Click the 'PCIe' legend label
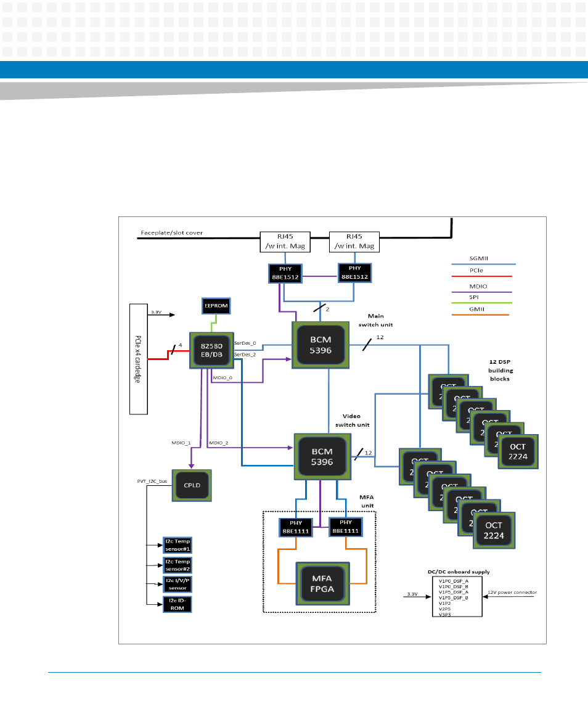 coord(476,271)
